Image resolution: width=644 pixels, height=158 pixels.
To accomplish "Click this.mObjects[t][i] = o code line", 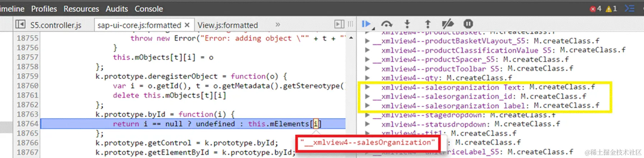I will click(163, 57).
